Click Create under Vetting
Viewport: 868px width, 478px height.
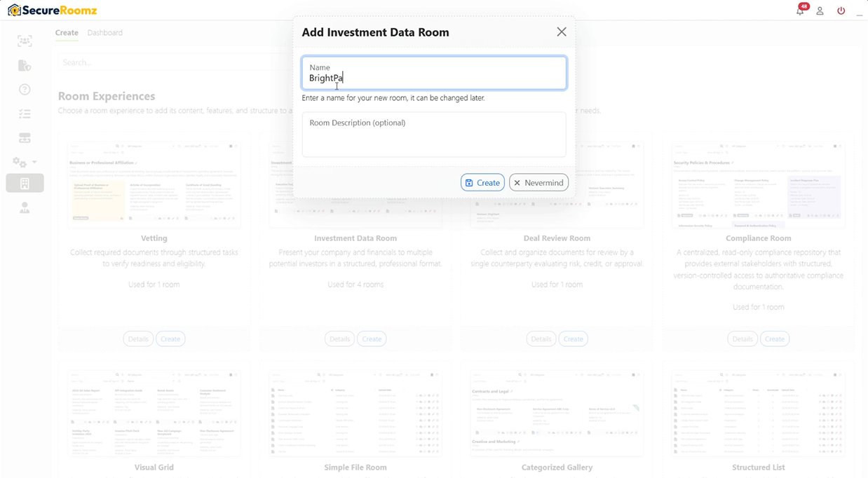[170, 339]
